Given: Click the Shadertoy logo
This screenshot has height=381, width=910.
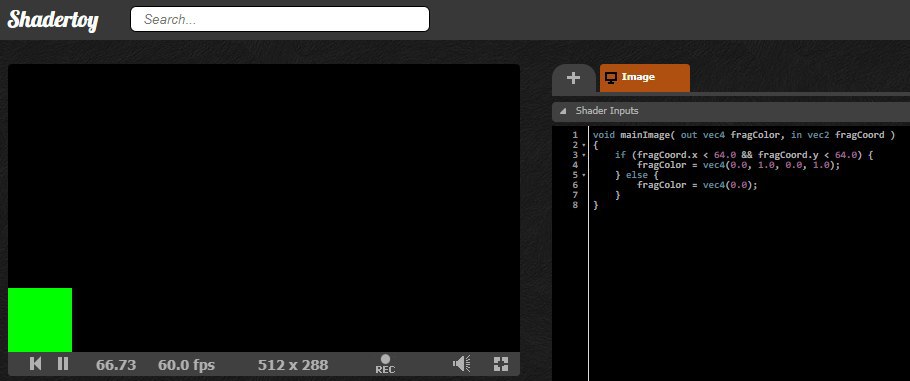Looking at the screenshot, I should point(53,20).
